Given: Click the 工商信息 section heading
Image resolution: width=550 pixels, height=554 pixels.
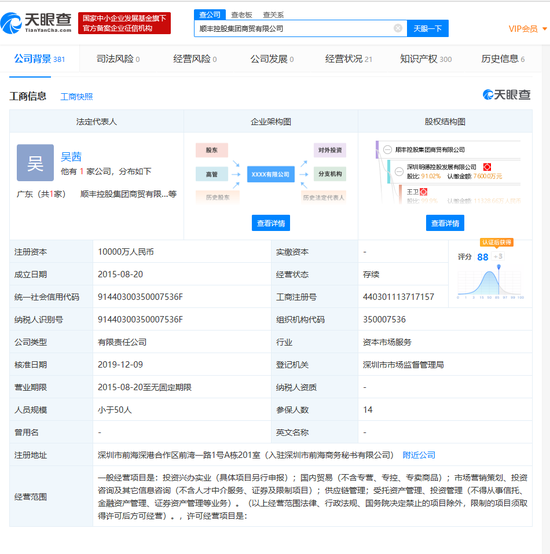Looking at the screenshot, I should pos(28,96).
